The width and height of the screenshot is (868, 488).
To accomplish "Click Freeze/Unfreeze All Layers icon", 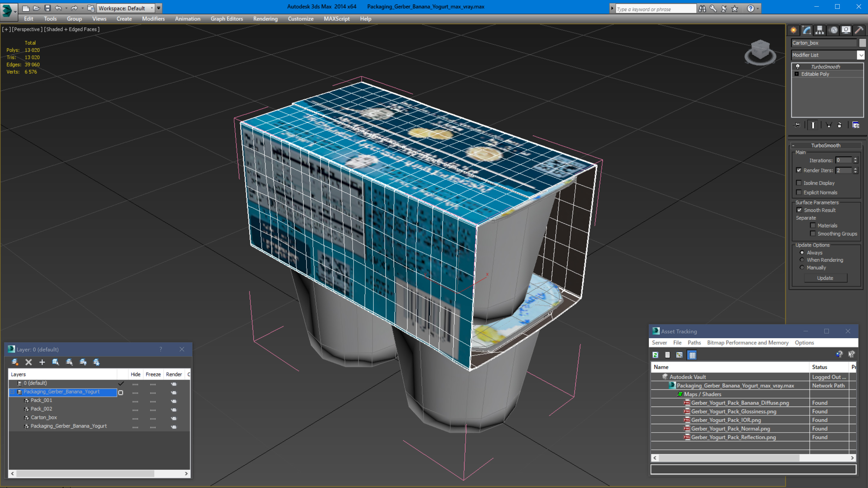I will (x=96, y=362).
